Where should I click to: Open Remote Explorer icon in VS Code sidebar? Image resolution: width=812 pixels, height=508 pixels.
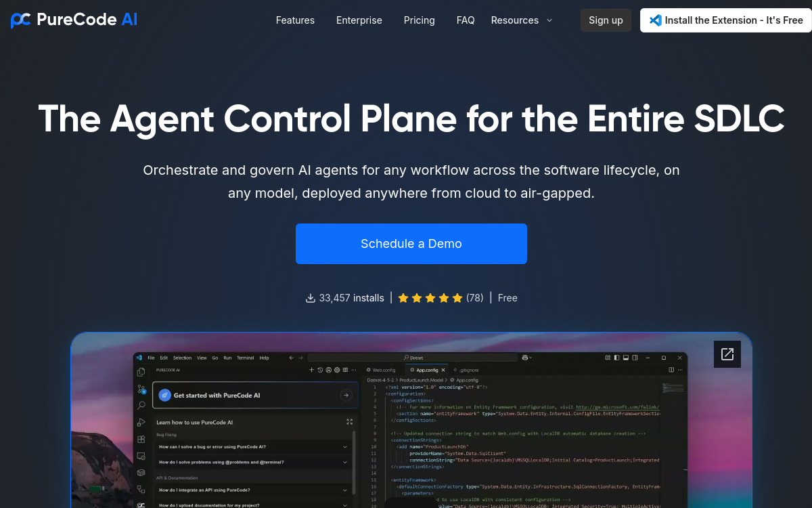141,456
